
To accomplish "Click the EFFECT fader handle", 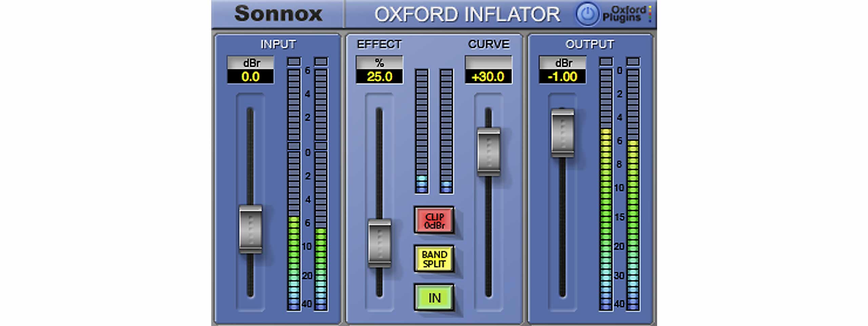I will coord(379,243).
